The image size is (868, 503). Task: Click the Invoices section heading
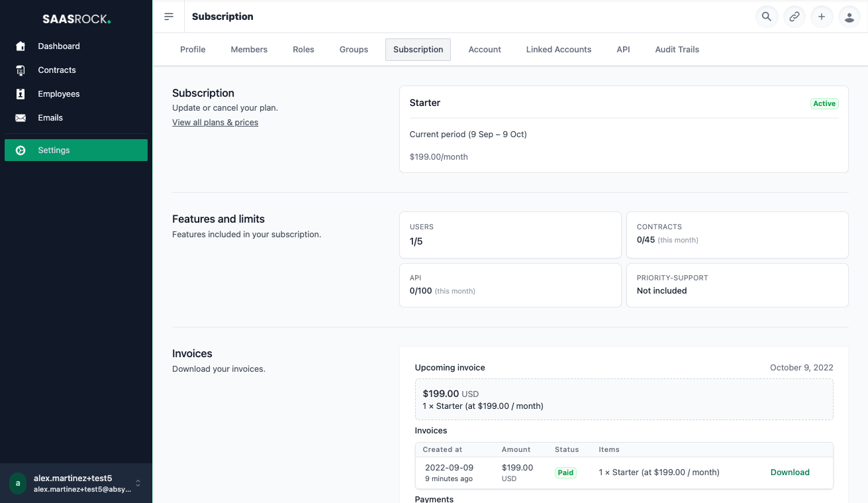pos(192,354)
